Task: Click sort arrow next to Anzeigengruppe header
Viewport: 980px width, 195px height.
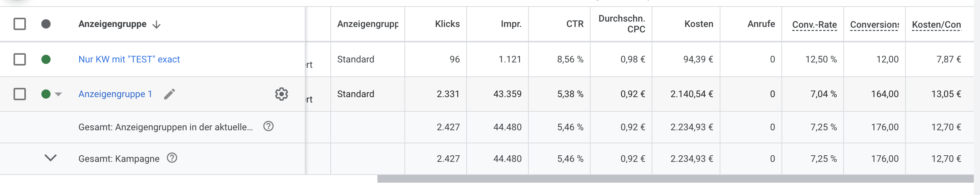Action: click(156, 25)
